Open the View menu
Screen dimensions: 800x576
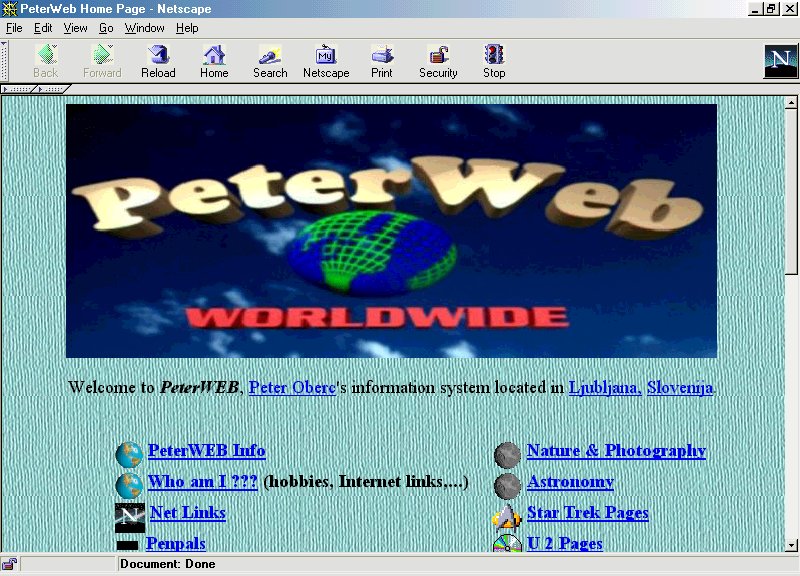pos(75,28)
